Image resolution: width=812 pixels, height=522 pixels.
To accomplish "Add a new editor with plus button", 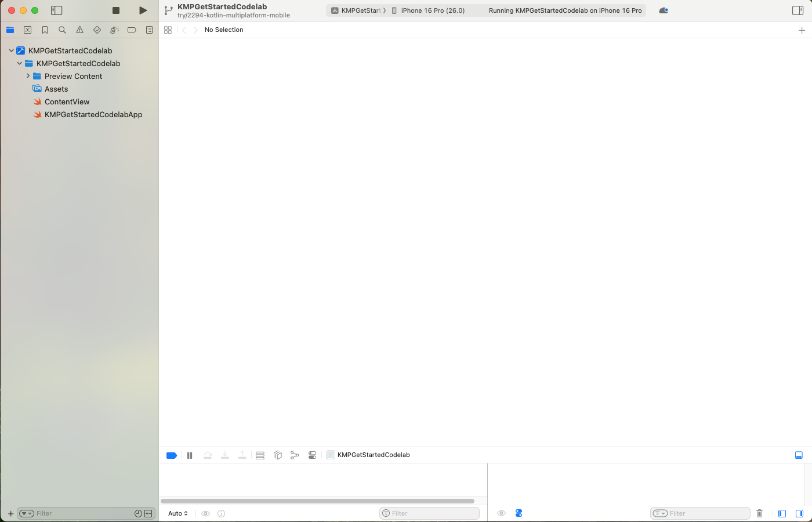I will [x=802, y=30].
